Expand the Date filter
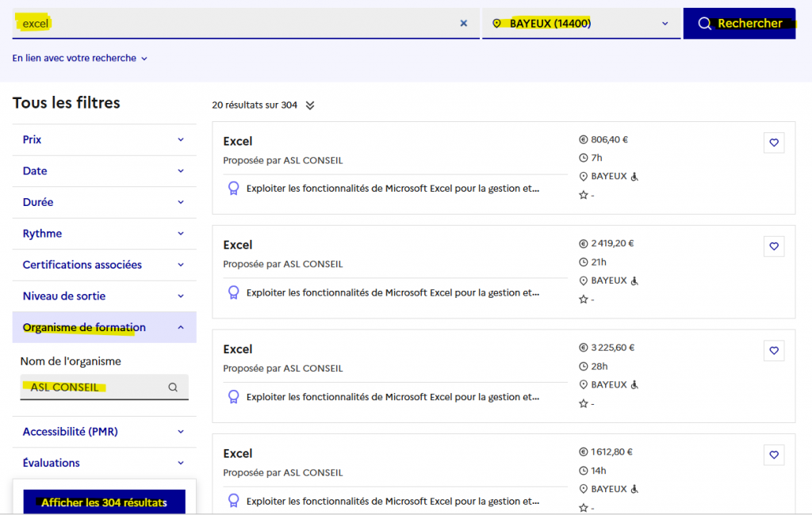 [x=104, y=171]
